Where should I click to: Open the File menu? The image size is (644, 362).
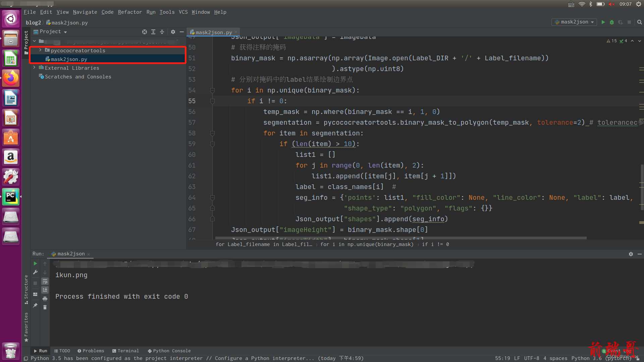pos(30,12)
